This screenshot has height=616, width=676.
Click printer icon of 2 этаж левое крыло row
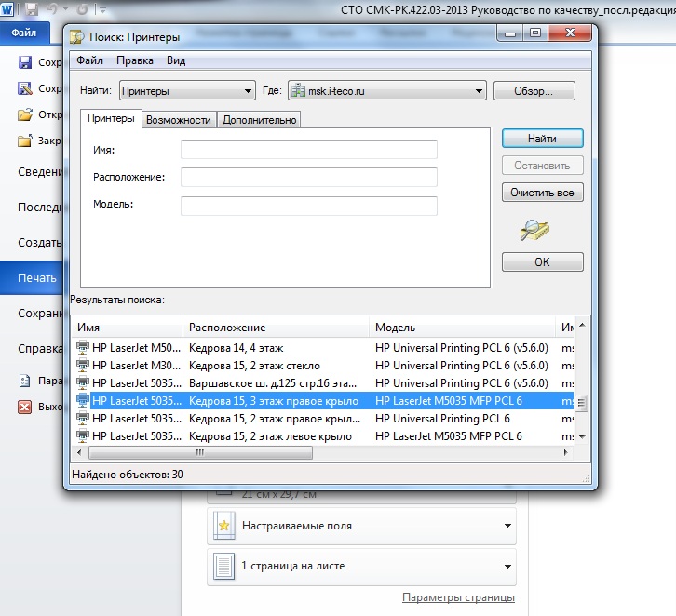pos(83,435)
